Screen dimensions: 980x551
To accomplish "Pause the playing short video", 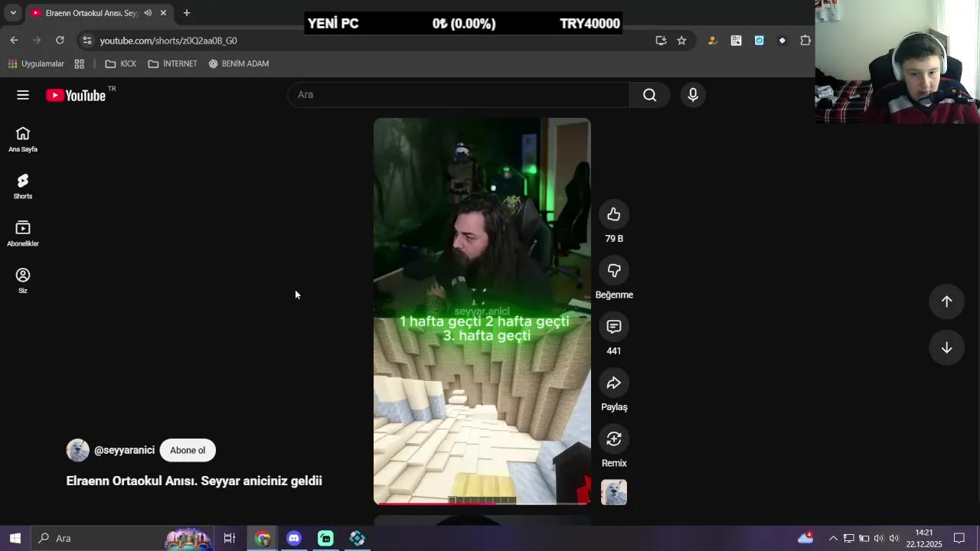I will point(482,311).
